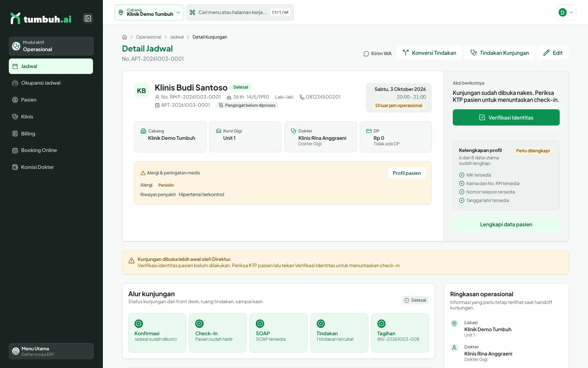Click Tindakan Kunjungan button
Screen dimensions: 588x368
[499, 53]
